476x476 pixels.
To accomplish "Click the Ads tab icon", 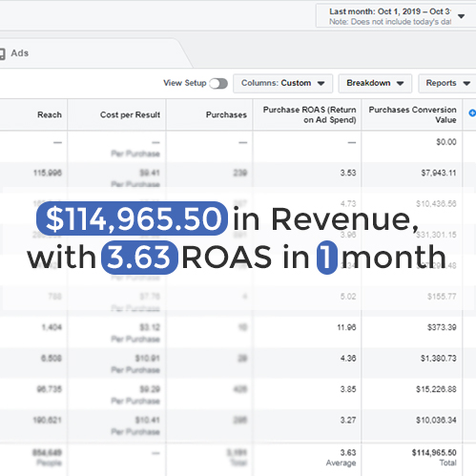I will coord(2,53).
